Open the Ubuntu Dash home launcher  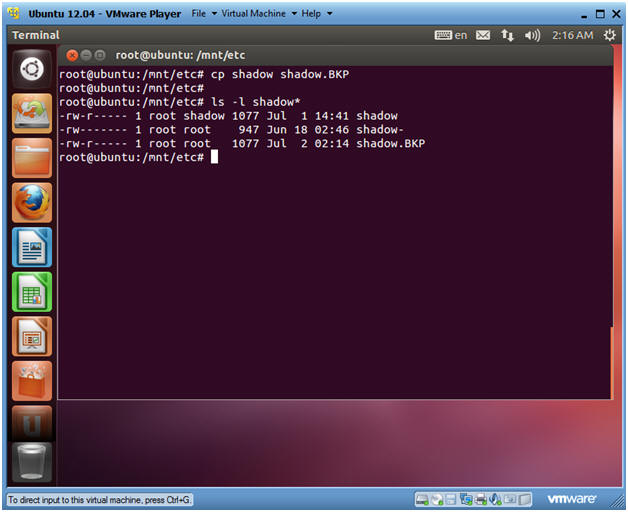click(32, 69)
